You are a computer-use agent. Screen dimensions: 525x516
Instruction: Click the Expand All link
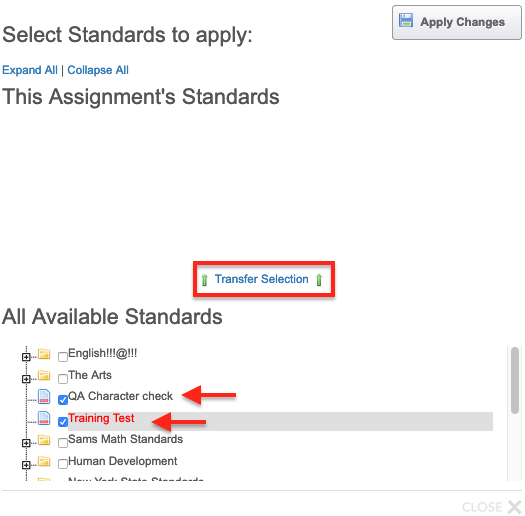[x=30, y=70]
